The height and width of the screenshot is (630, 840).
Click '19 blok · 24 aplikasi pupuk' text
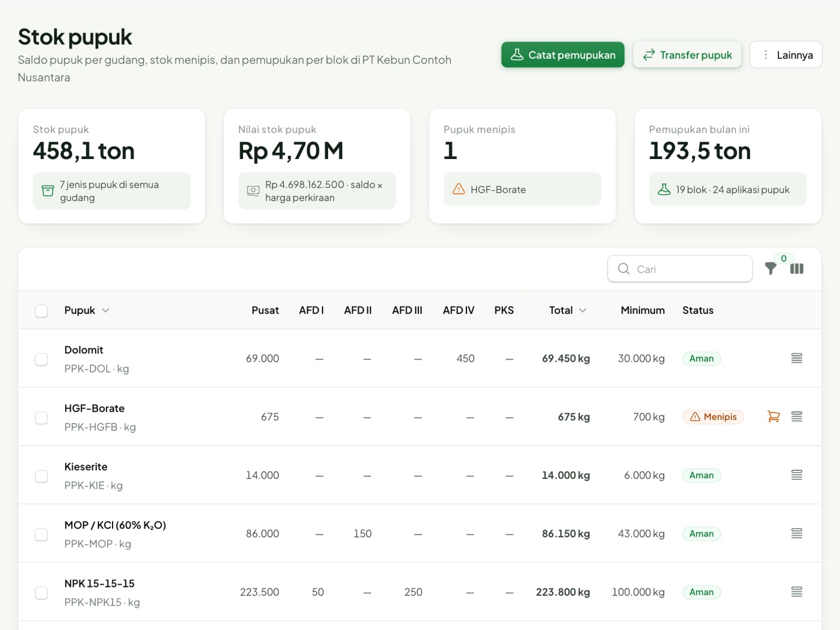click(x=732, y=189)
